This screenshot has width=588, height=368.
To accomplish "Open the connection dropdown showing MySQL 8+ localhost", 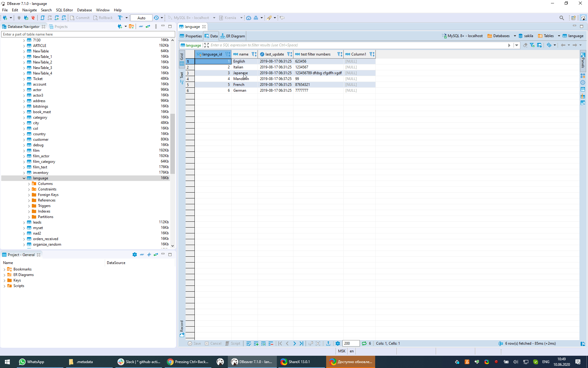I will (x=214, y=17).
